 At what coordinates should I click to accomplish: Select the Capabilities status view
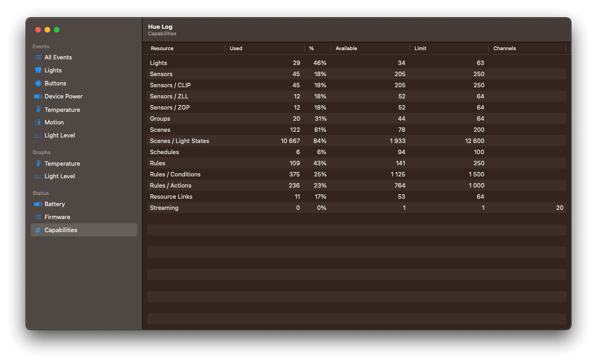click(60, 230)
